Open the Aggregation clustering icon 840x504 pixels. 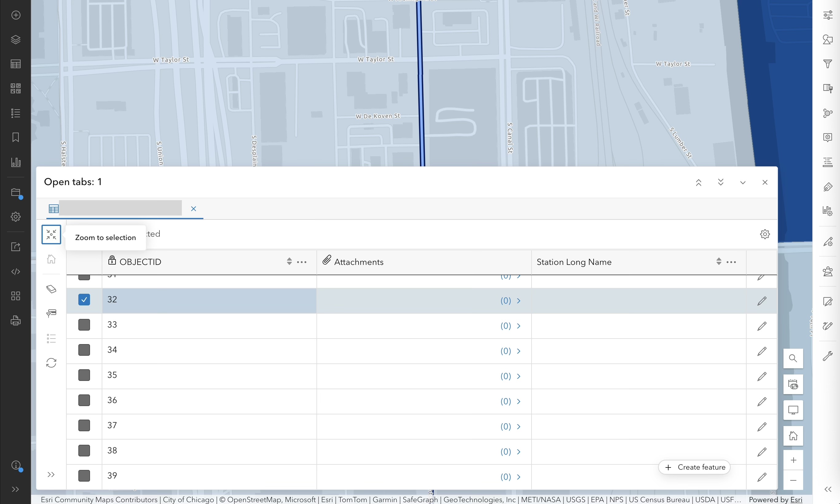tap(828, 113)
